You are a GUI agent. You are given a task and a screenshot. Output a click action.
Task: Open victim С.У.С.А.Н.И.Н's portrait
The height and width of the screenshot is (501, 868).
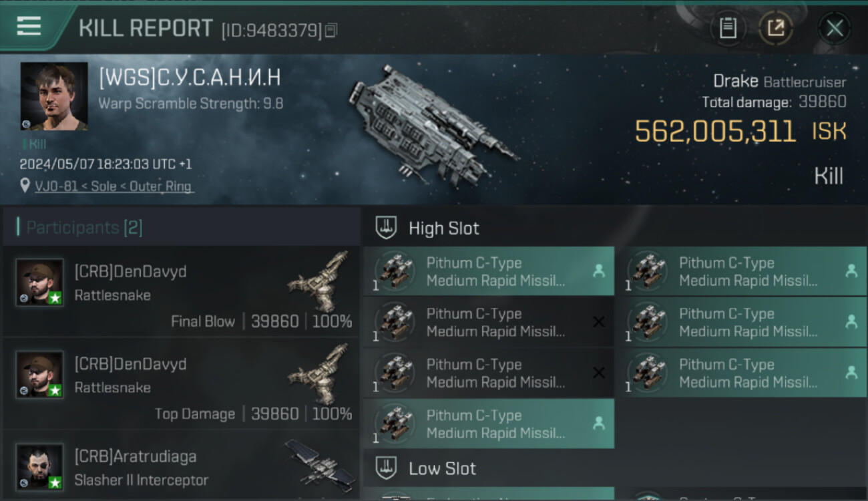click(x=54, y=96)
